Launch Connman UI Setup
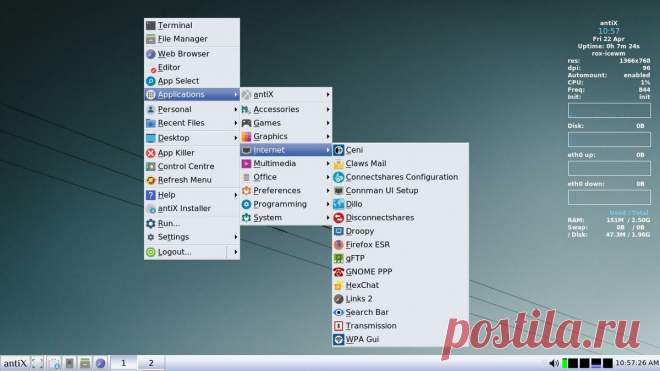 point(400,190)
